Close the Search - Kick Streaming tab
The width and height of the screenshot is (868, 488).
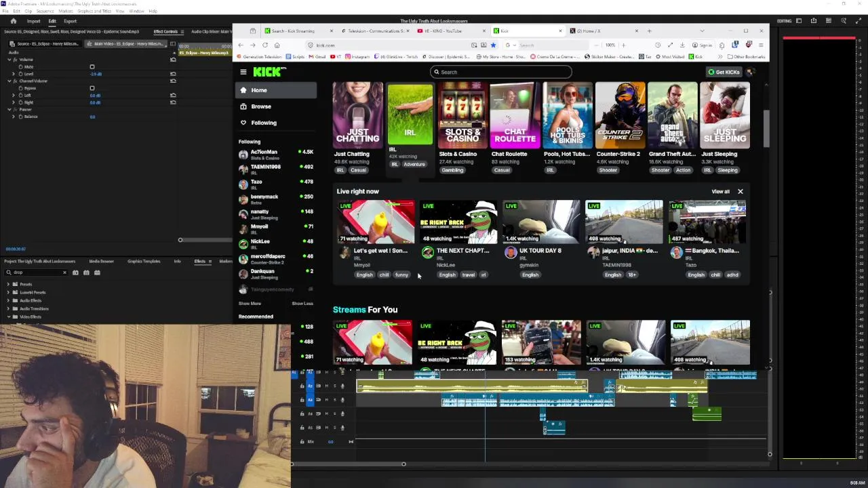[x=331, y=30]
